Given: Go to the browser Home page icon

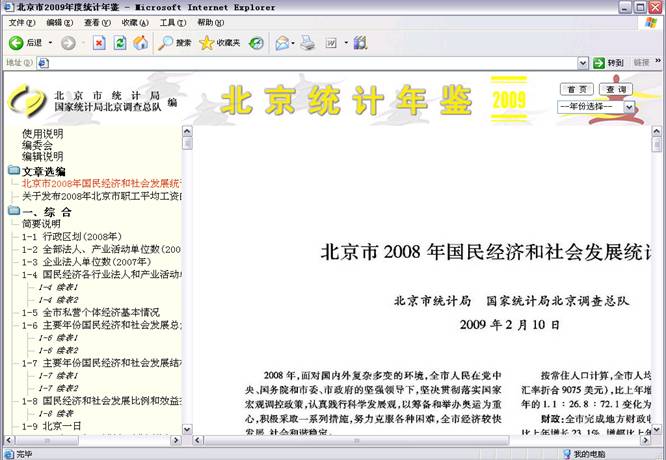Looking at the screenshot, I should pos(140,43).
